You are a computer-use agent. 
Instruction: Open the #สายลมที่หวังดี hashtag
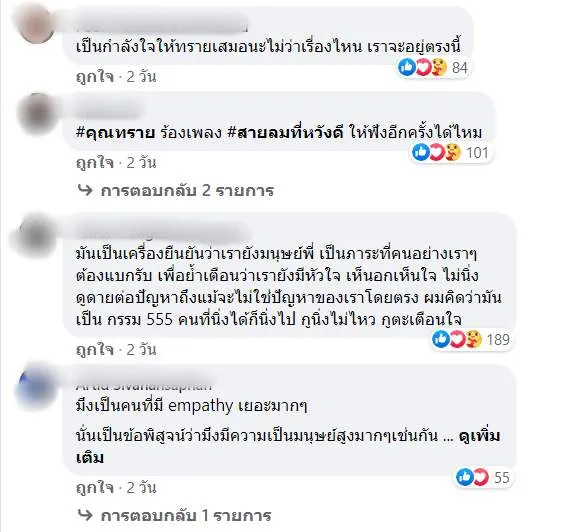pyautogui.click(x=286, y=133)
